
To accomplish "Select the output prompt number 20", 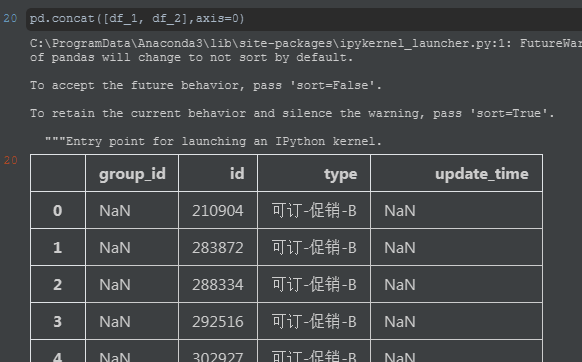I will [10, 160].
